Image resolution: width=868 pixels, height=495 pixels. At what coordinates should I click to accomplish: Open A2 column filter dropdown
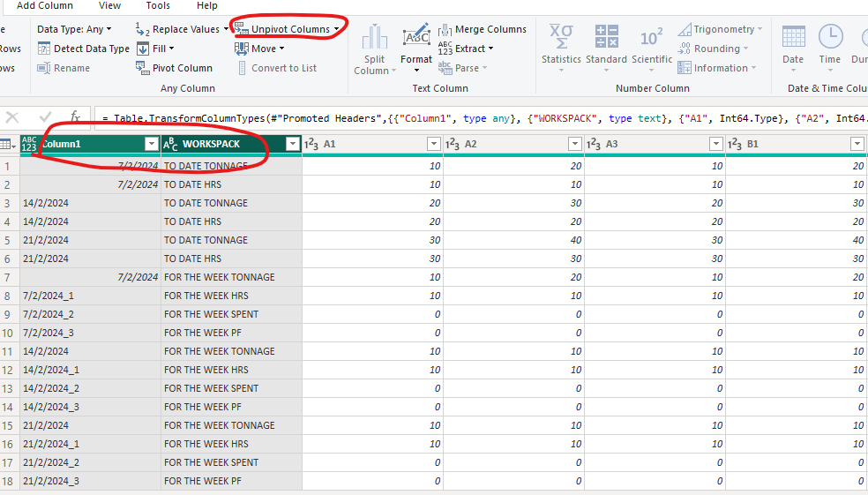point(575,144)
